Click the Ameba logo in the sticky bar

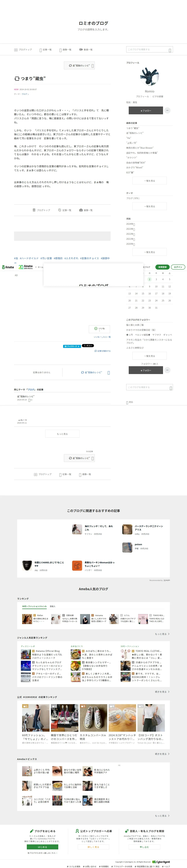pos(8,267)
